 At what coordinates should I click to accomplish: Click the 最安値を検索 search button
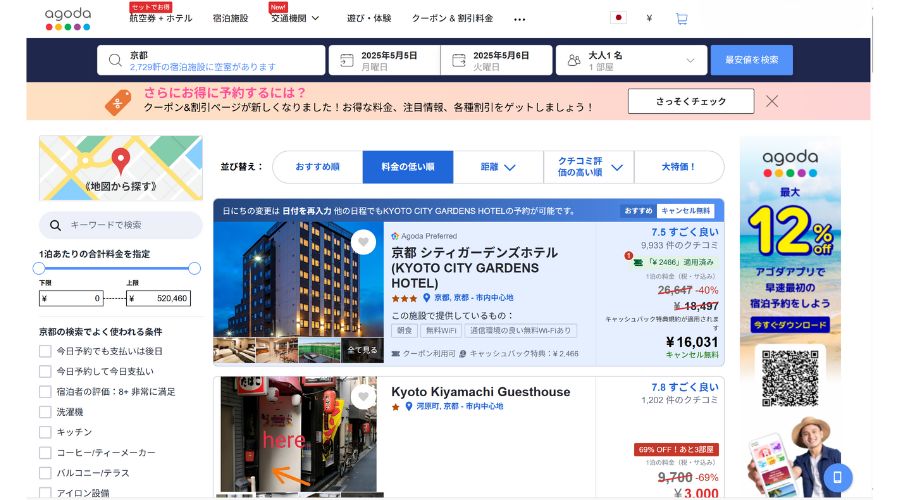(x=751, y=60)
